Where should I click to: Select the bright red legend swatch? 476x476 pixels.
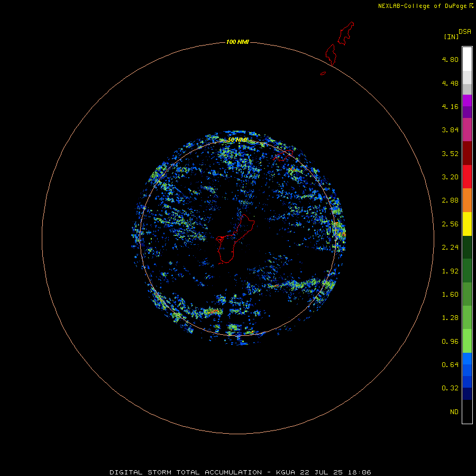tap(467, 177)
